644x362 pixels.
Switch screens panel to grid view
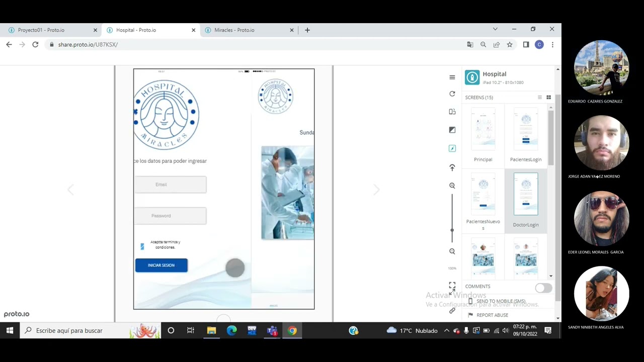tap(549, 98)
